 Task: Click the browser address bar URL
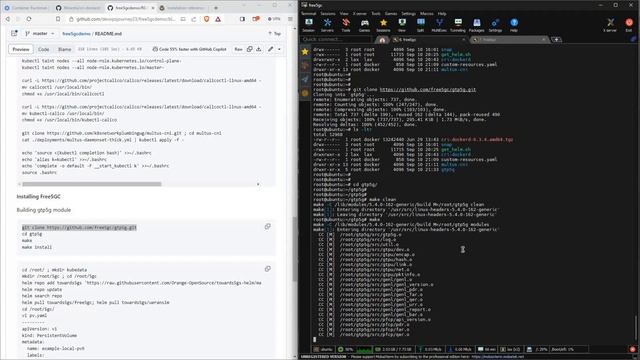click(126, 19)
